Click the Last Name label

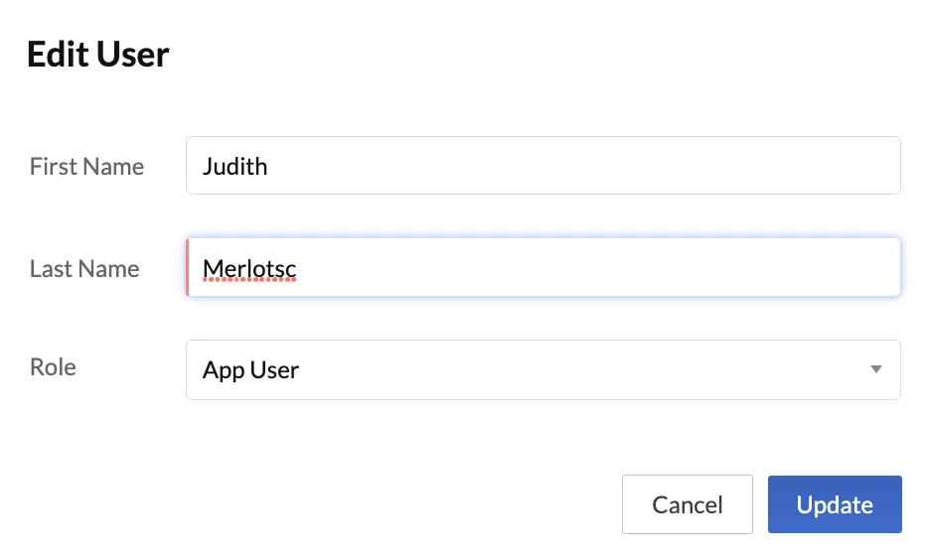[x=84, y=268]
